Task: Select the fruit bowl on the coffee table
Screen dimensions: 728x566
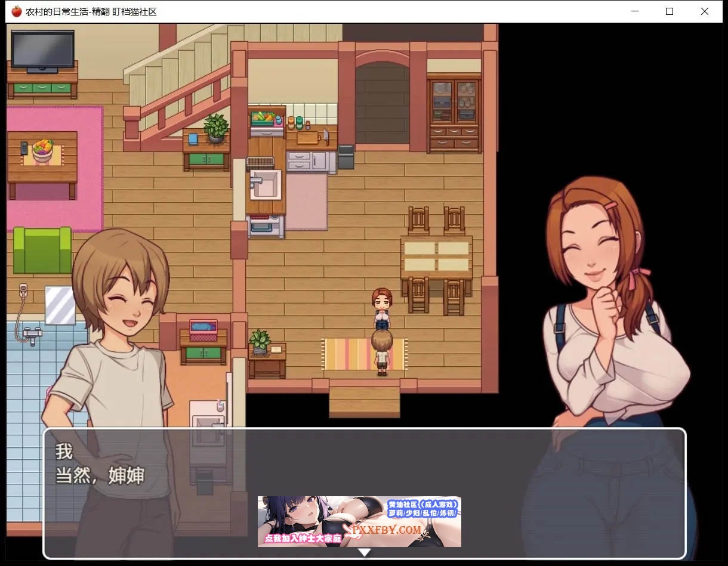Action: pyautogui.click(x=43, y=149)
